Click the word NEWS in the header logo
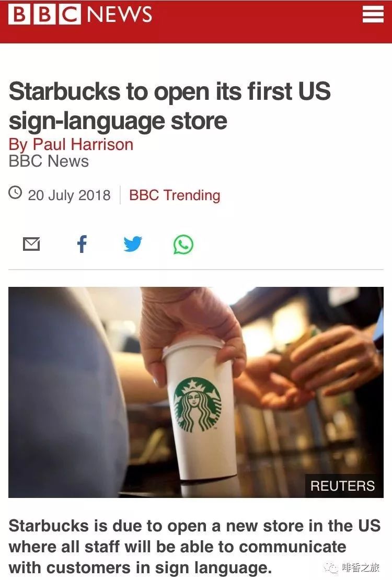Screen dimensions: 392x580 [119, 15]
